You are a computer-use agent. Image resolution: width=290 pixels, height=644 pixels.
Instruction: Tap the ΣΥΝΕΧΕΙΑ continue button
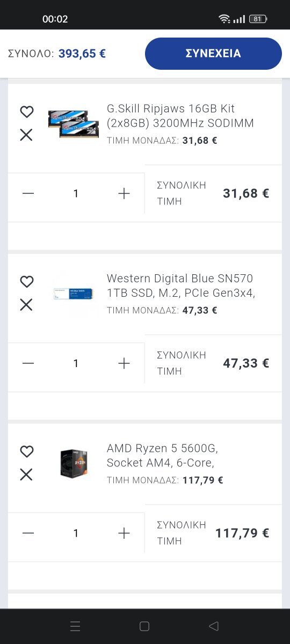pos(213,54)
